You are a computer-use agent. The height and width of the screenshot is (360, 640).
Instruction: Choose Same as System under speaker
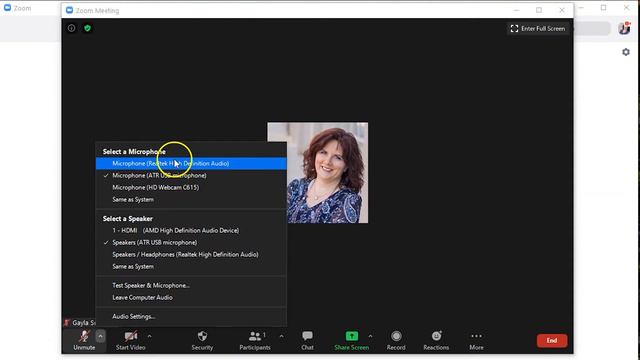click(x=191, y=267)
